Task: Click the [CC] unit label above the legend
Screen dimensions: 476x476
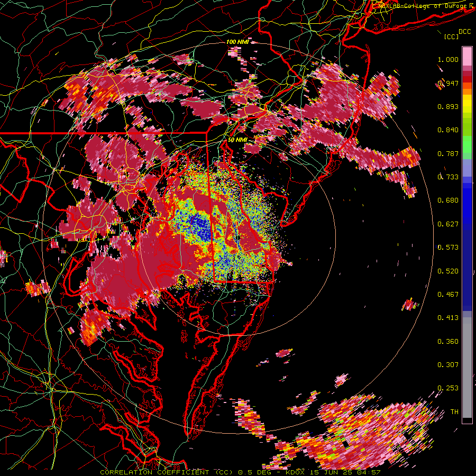Action: [452, 36]
